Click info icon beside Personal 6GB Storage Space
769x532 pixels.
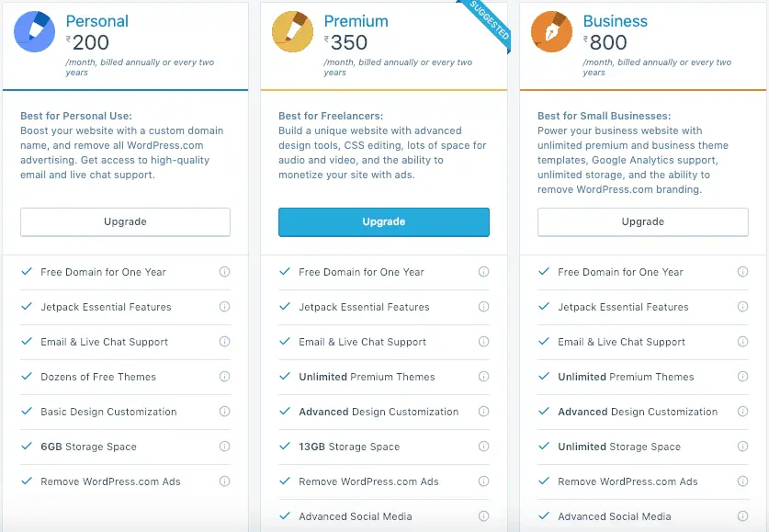(224, 447)
